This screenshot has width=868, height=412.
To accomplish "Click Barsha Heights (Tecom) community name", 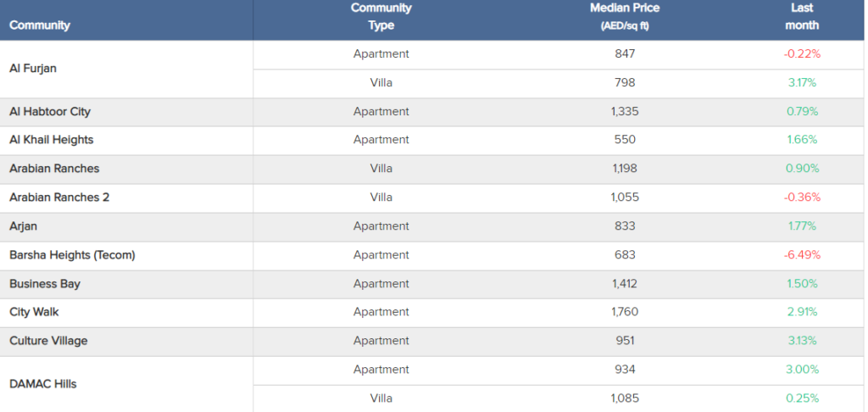I will [x=72, y=255].
